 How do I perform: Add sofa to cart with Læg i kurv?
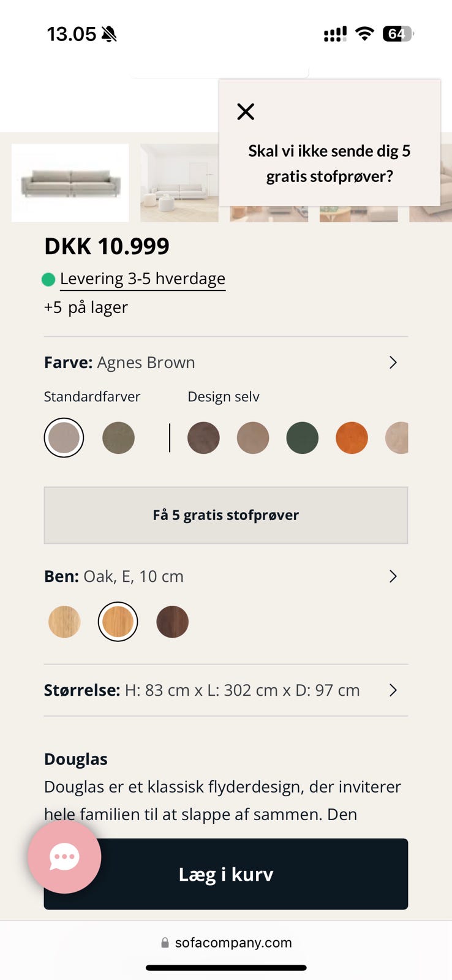tap(226, 874)
